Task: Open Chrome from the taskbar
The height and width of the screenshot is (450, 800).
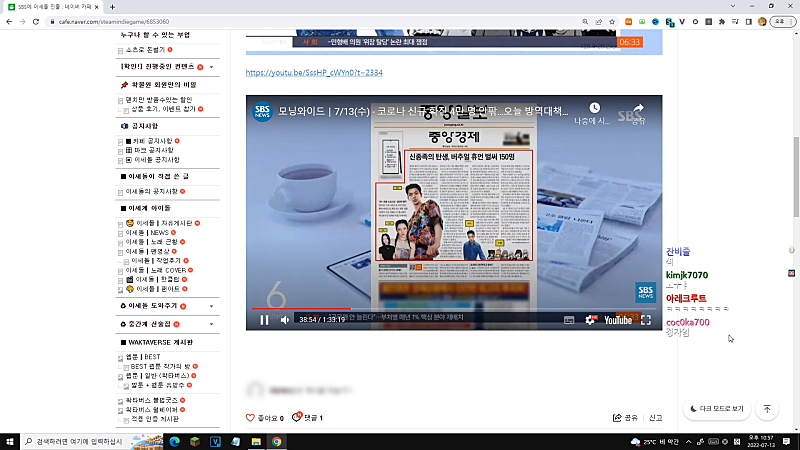Action: pos(277,441)
